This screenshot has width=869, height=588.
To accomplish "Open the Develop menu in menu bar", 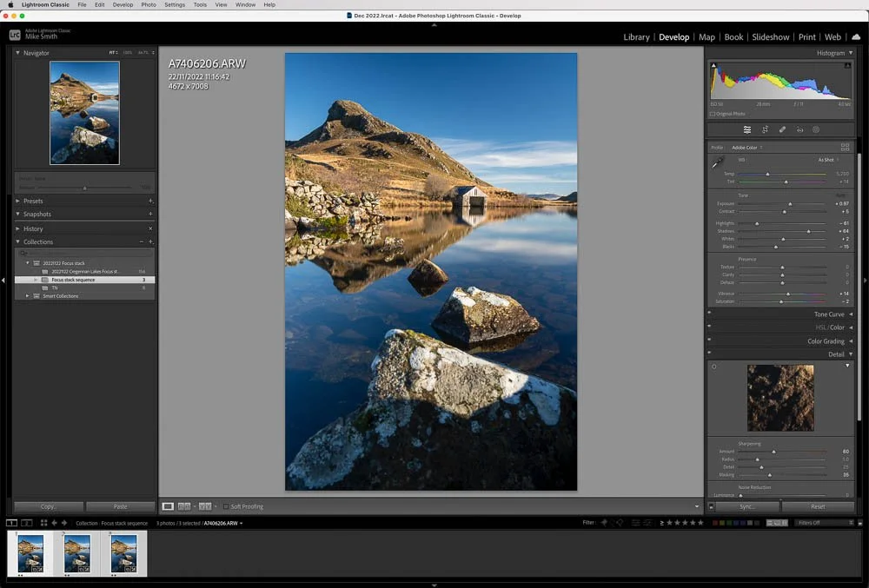I will click(x=123, y=4).
